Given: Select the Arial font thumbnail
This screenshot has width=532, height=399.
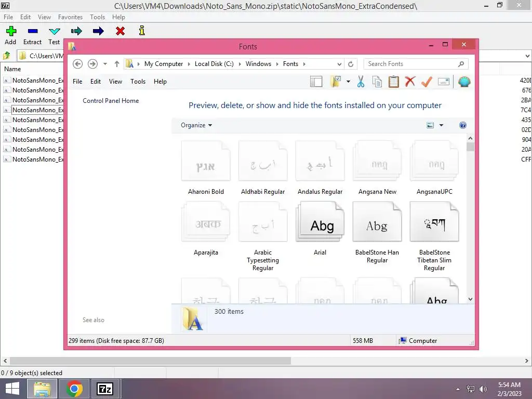Looking at the screenshot, I should pyautogui.click(x=320, y=221).
